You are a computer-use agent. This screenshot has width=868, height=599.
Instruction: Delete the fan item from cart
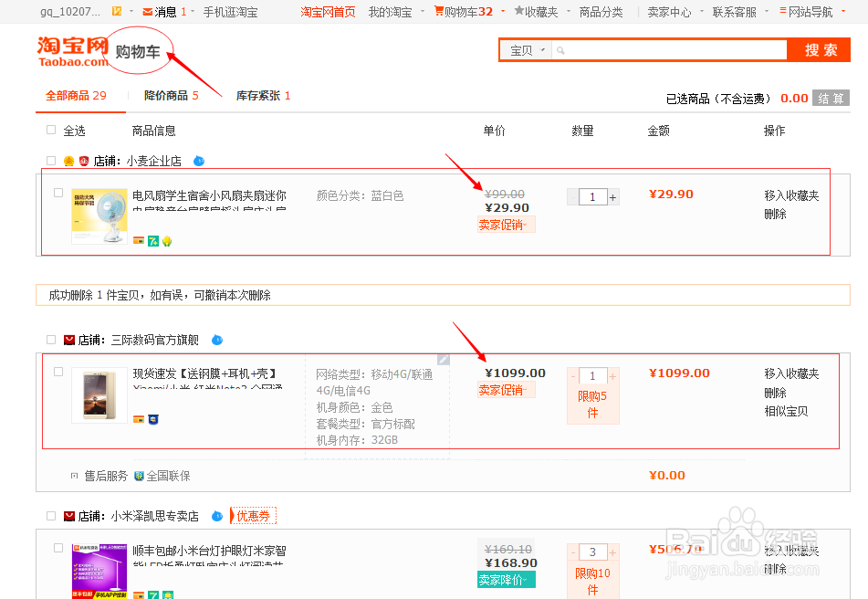coord(775,215)
